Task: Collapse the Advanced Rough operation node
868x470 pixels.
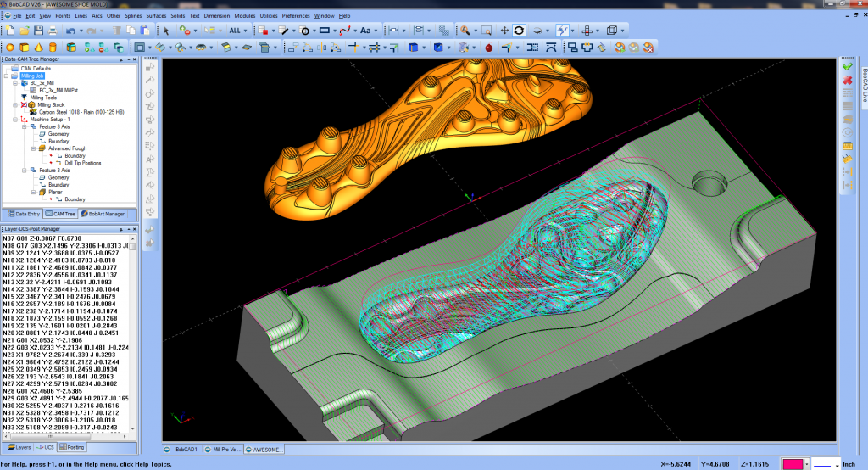Action: (x=34, y=148)
